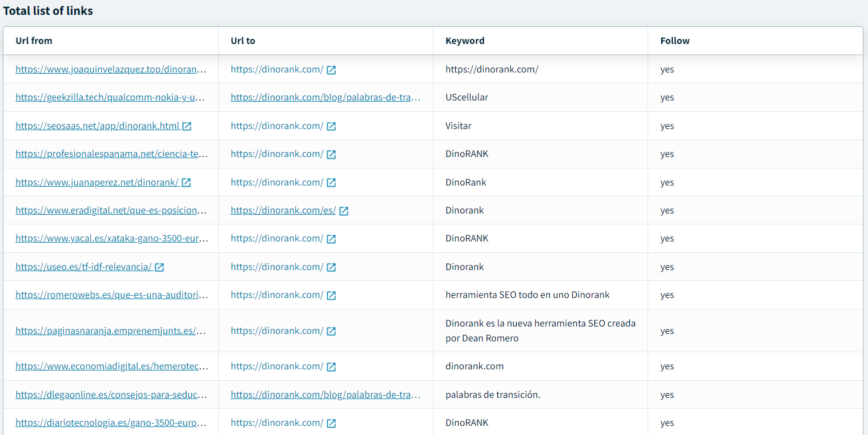868x435 pixels.
Task: Open the eradigital.net que-es-posicion link
Action: 110,211
